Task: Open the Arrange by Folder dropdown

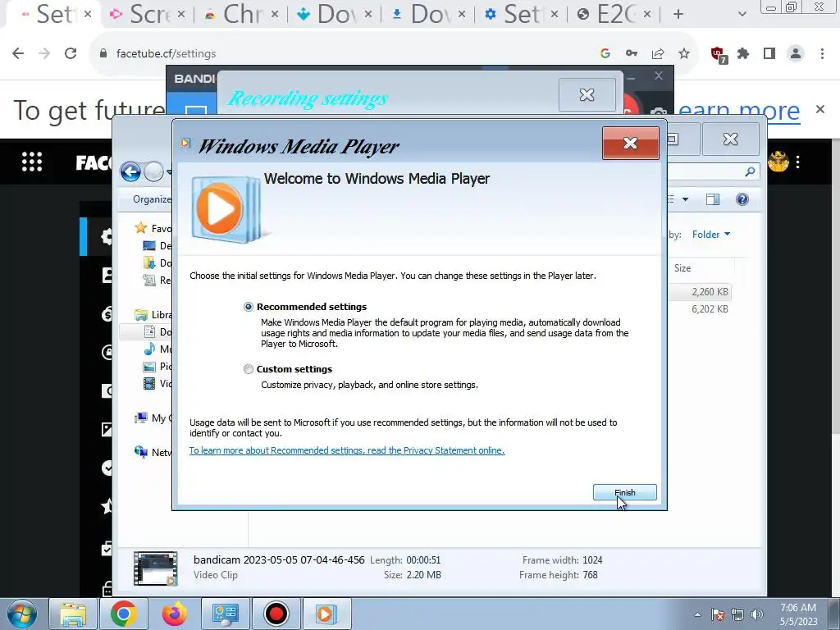Action: [711, 234]
